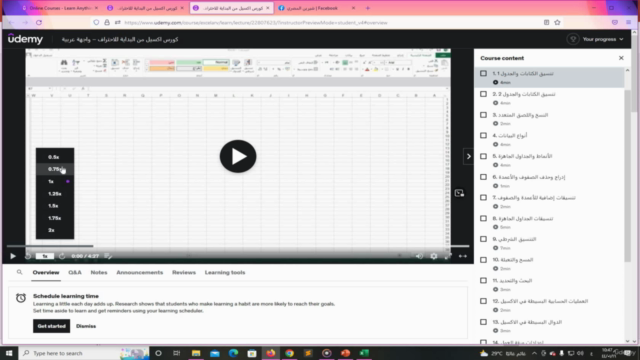Select 1.25x playback speed option
The width and height of the screenshot is (640, 360).
click(x=55, y=193)
